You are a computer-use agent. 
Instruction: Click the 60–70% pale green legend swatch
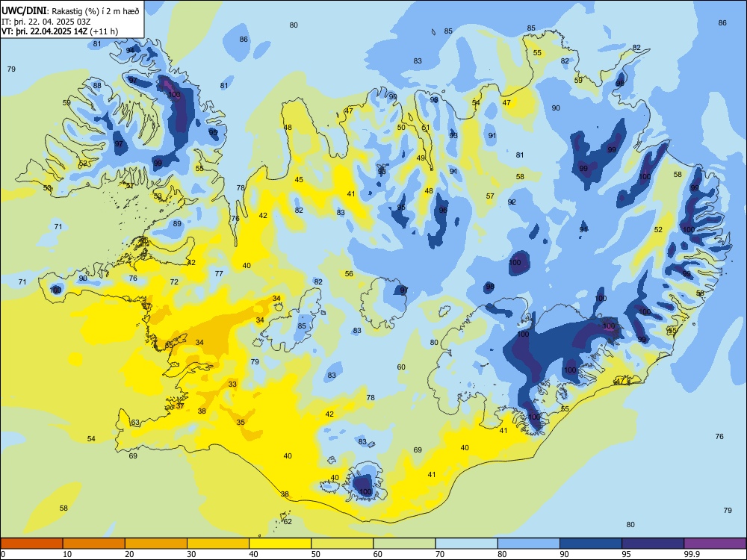pyautogui.click(x=404, y=544)
